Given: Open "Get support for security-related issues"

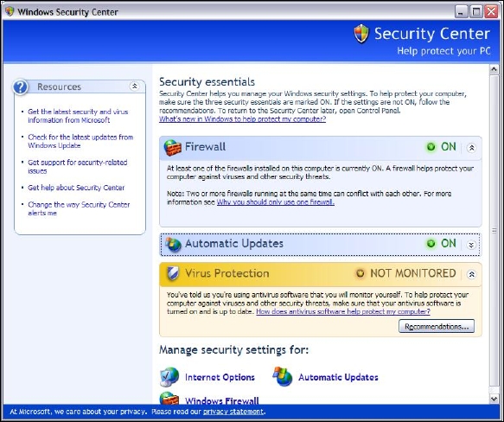Looking at the screenshot, I should pos(78,167).
